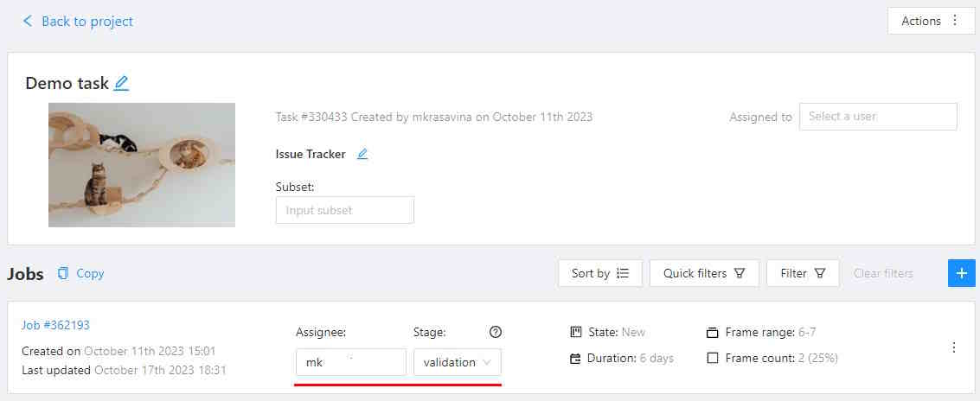Click the Frame range icon
Viewport: 980px width, 401px height.
click(713, 333)
